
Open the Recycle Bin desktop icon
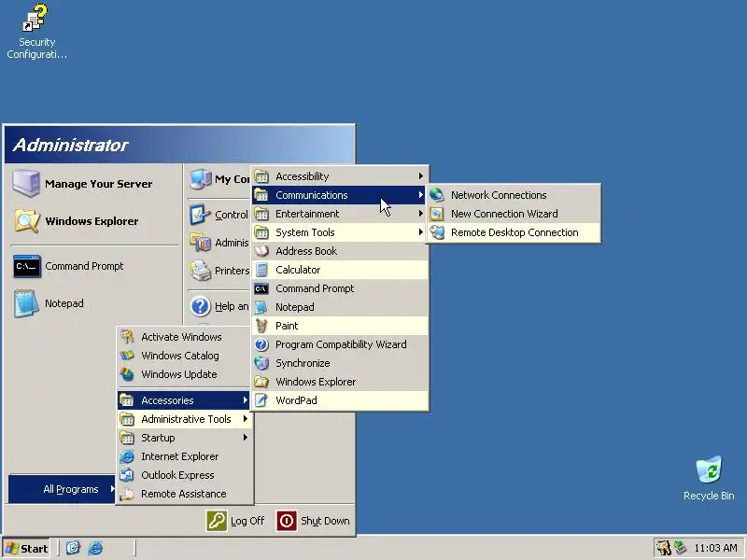click(709, 469)
